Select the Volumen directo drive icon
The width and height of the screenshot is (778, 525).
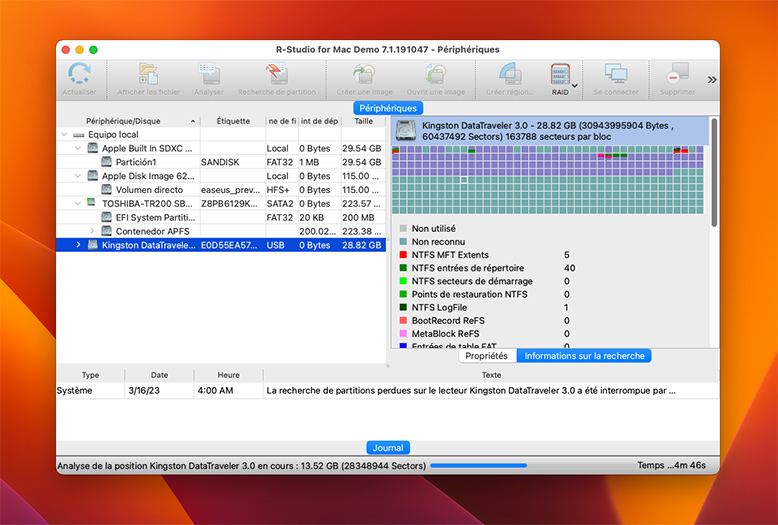coord(106,190)
